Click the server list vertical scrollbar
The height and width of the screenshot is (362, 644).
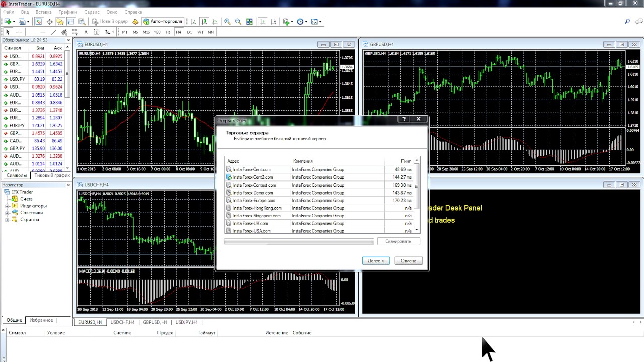coord(417,196)
